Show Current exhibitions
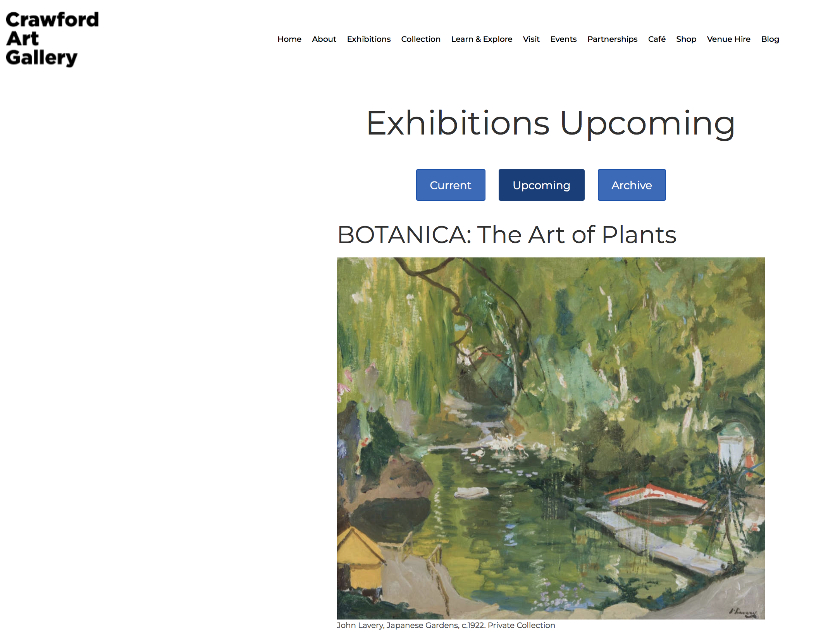This screenshot has width=840, height=642. pos(451,185)
